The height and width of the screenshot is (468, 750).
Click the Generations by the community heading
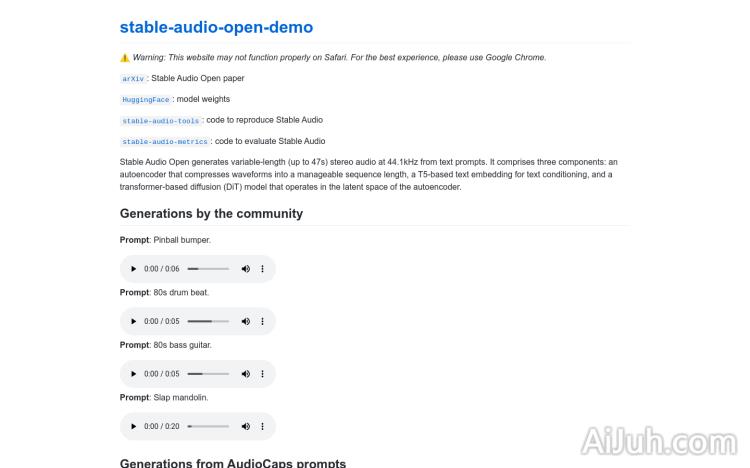(211, 213)
